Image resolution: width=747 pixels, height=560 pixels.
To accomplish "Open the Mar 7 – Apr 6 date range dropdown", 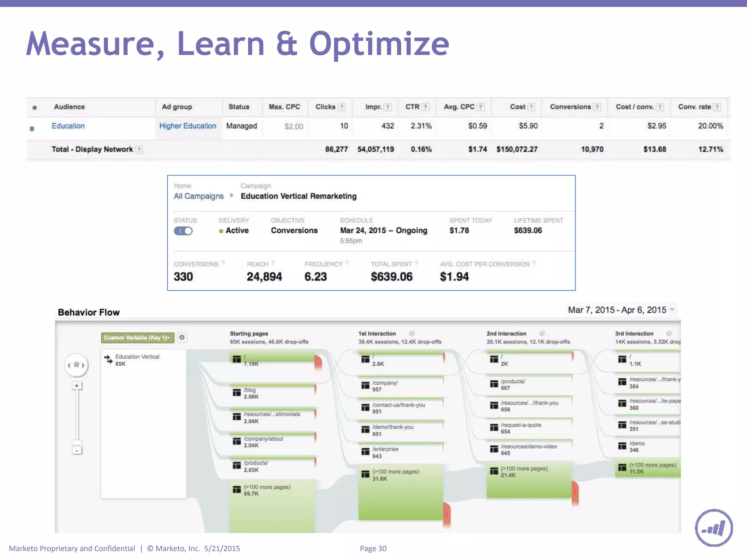I will pyautogui.click(x=621, y=310).
